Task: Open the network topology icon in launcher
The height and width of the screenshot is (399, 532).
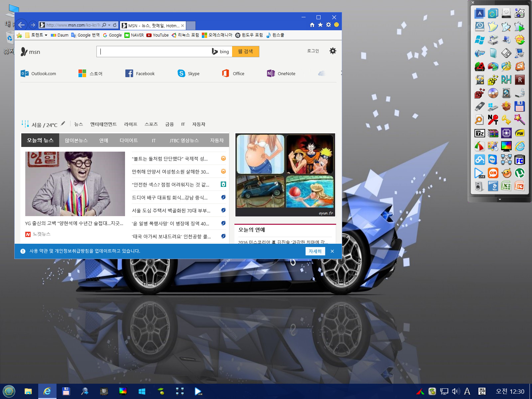Action: (x=506, y=160)
